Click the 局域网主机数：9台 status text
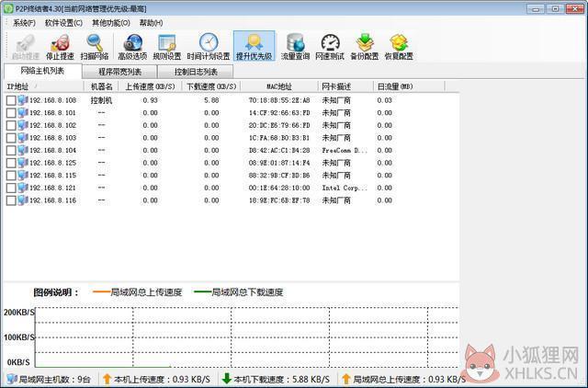The image size is (588, 388). click(55, 380)
